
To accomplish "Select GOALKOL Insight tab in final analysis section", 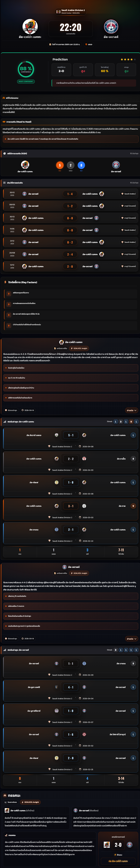I will click(30, 802).
